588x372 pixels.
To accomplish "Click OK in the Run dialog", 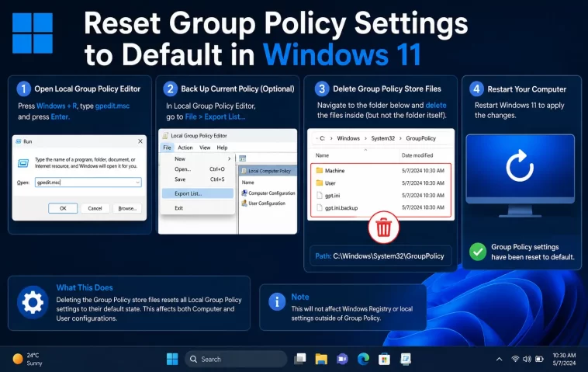I will [x=63, y=208].
